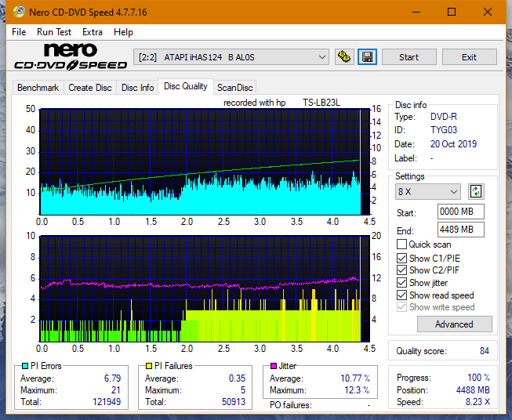Open the Help menu
The image size is (512, 420).
(123, 32)
